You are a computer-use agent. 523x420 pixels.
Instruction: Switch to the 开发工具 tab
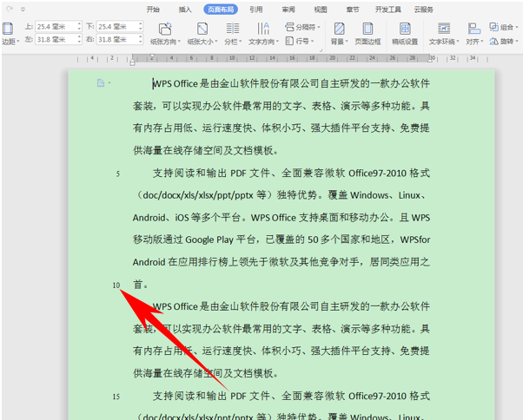pos(388,10)
